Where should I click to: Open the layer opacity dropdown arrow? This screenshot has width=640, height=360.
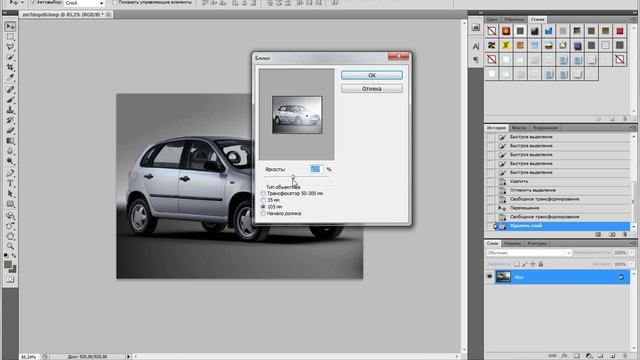631,253
